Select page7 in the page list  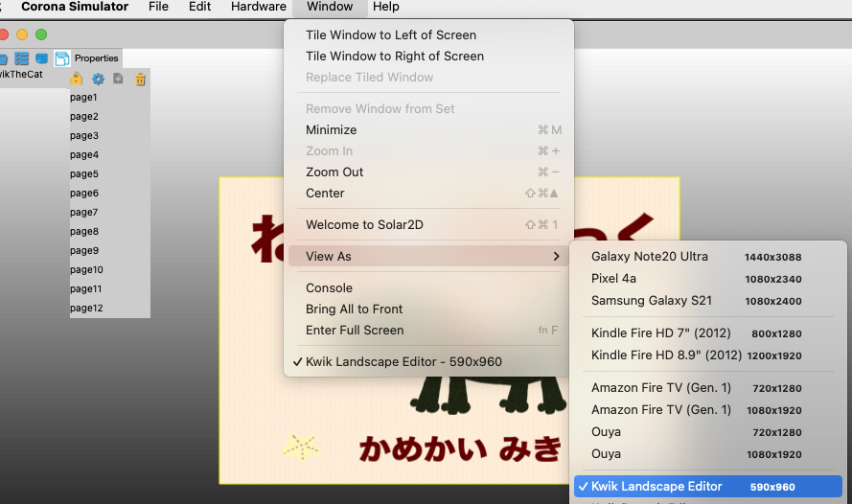click(x=83, y=213)
